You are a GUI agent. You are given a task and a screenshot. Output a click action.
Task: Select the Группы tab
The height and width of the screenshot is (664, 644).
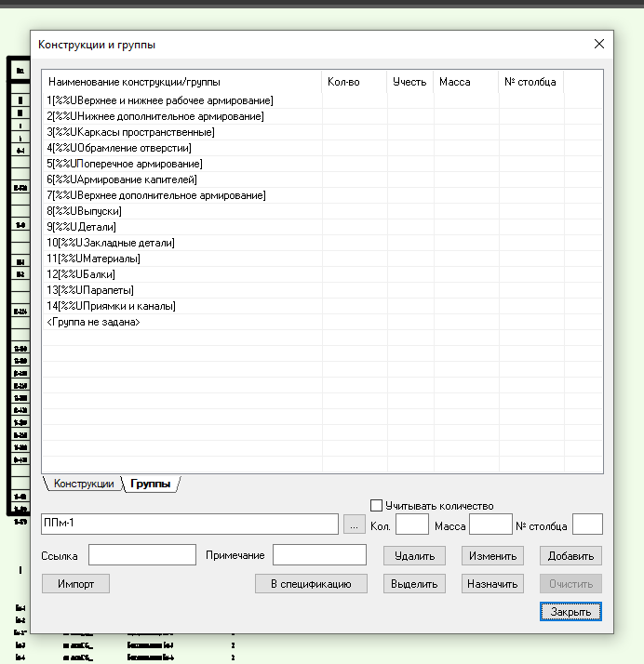point(151,484)
